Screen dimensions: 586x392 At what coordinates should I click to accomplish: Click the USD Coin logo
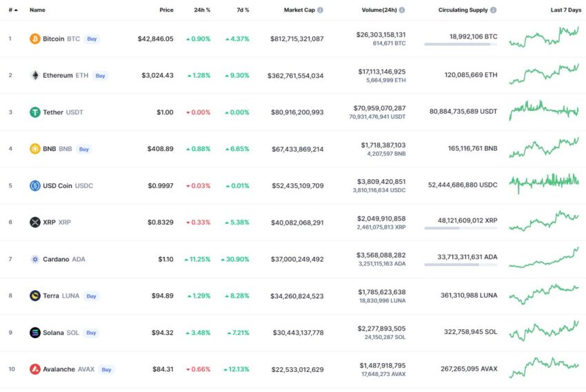pyautogui.click(x=34, y=185)
